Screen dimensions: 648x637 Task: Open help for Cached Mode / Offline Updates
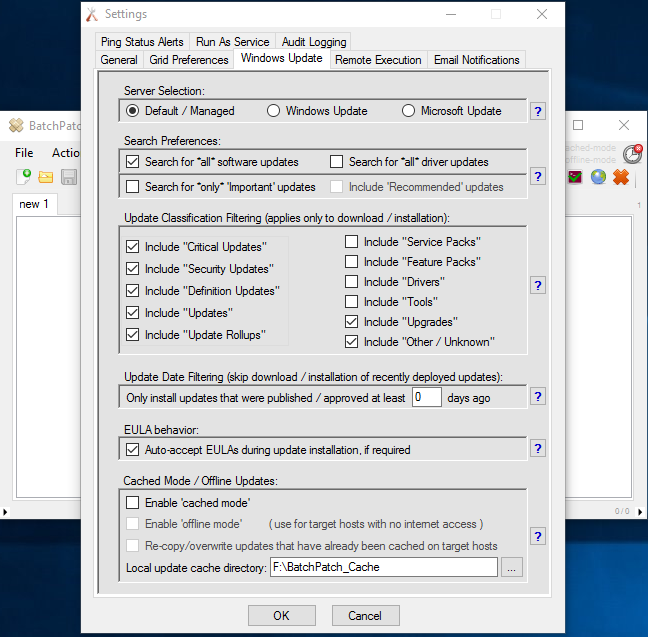[538, 536]
